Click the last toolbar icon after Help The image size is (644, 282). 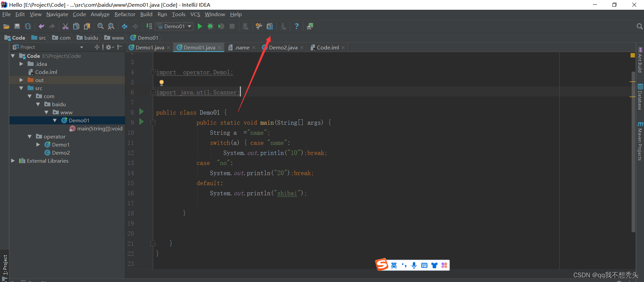[x=310, y=26]
